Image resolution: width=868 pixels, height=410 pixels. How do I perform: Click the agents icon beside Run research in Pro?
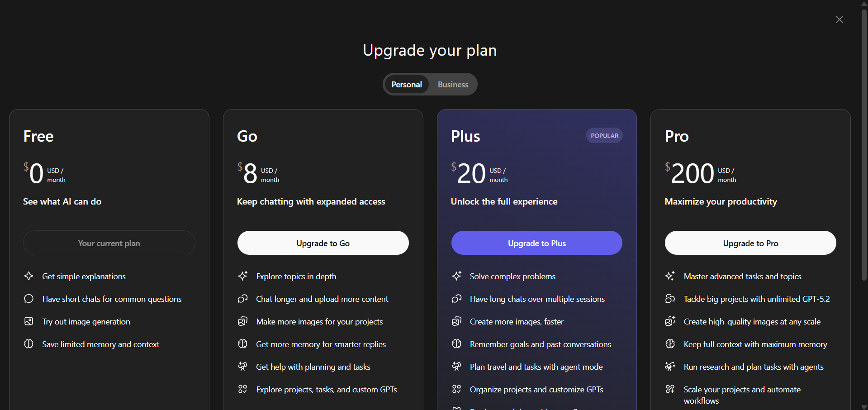pyautogui.click(x=671, y=367)
